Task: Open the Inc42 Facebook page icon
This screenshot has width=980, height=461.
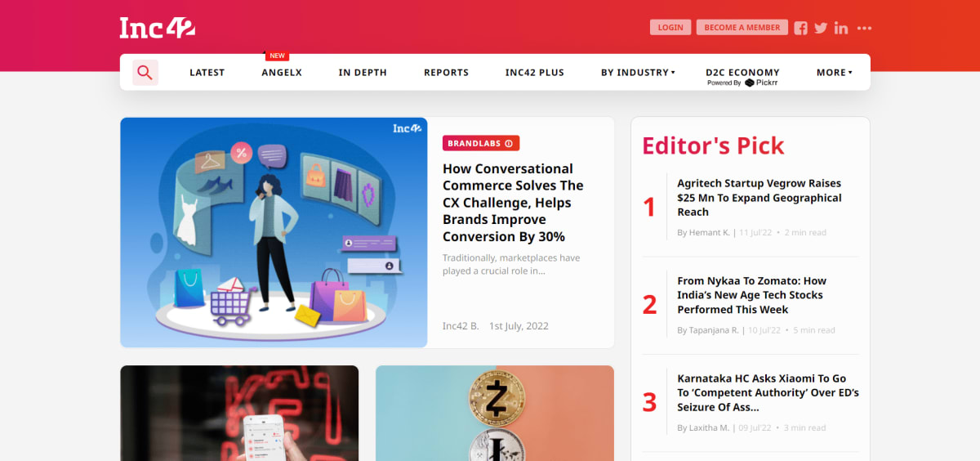Action: click(x=800, y=28)
